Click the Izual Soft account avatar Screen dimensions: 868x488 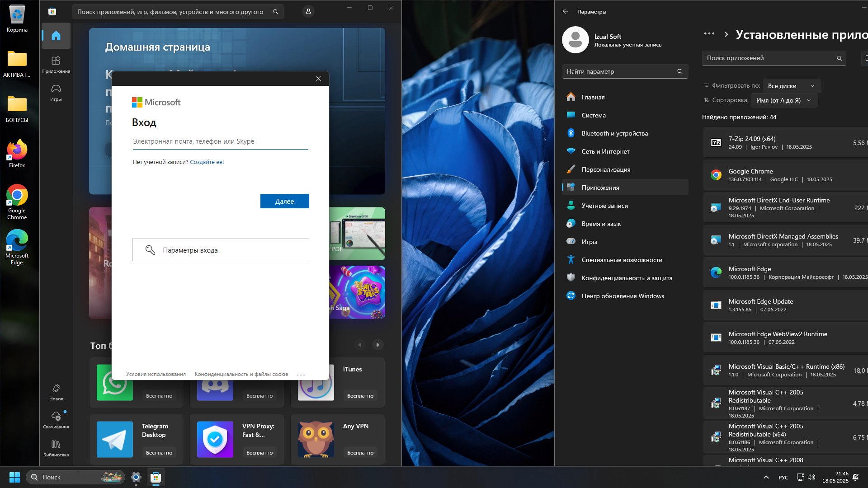576,40
